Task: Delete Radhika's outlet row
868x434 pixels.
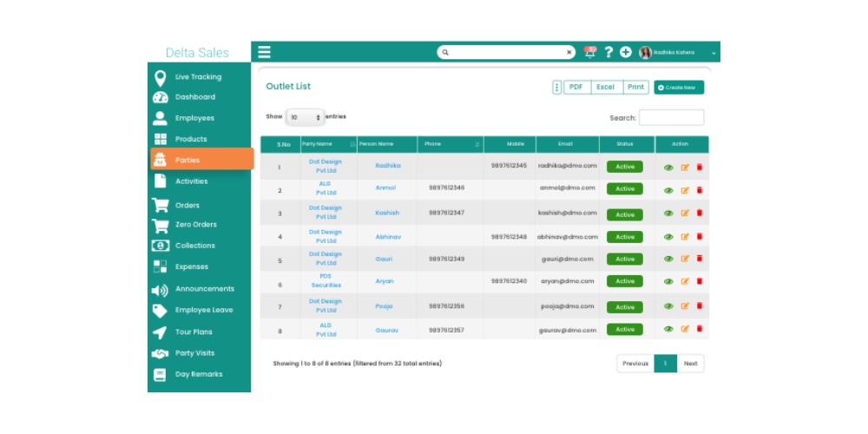Action: click(x=699, y=168)
